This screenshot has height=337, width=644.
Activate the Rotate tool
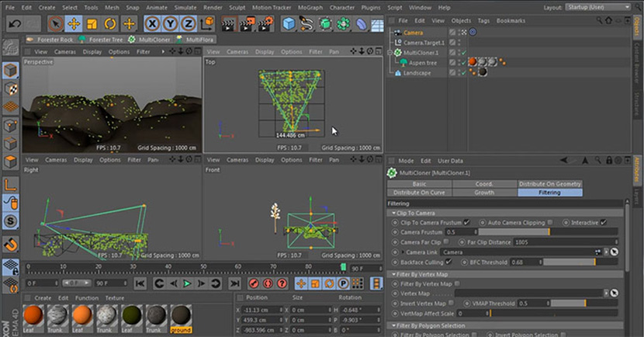click(x=109, y=24)
